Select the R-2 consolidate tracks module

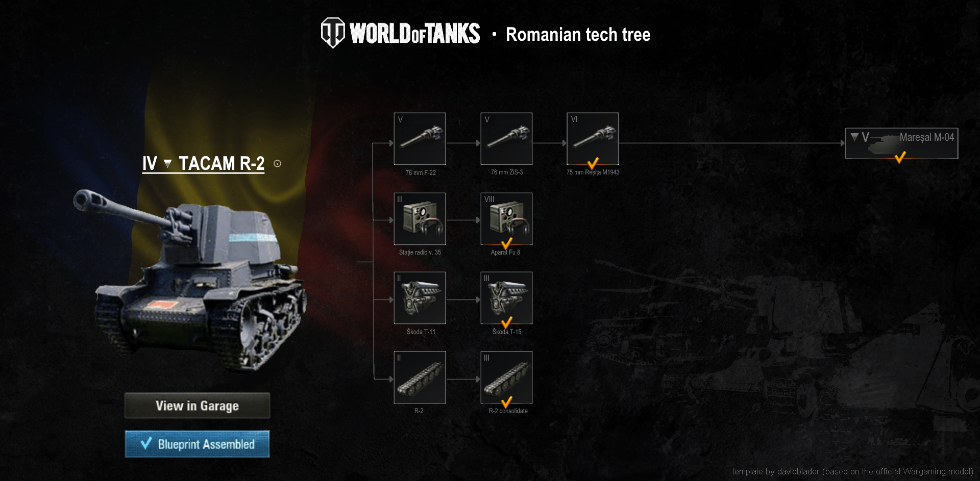pyautogui.click(x=506, y=377)
